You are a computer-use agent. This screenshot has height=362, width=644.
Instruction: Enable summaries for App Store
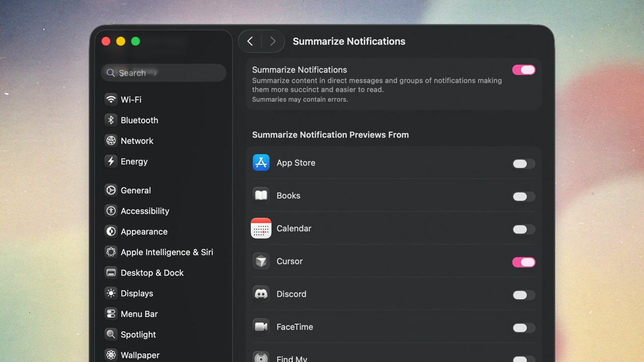pos(524,164)
